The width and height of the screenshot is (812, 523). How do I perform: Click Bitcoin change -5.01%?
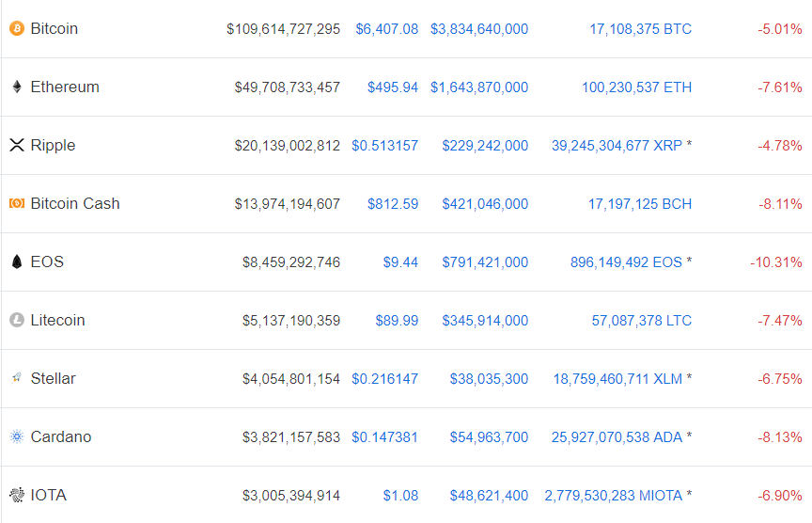click(x=780, y=29)
